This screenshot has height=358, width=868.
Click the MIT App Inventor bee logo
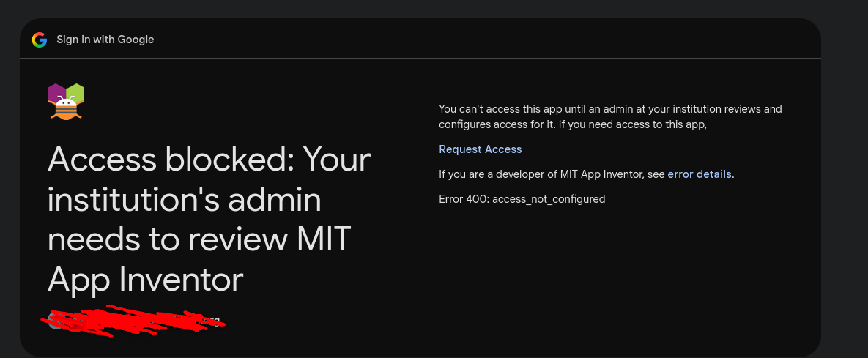pyautogui.click(x=66, y=101)
